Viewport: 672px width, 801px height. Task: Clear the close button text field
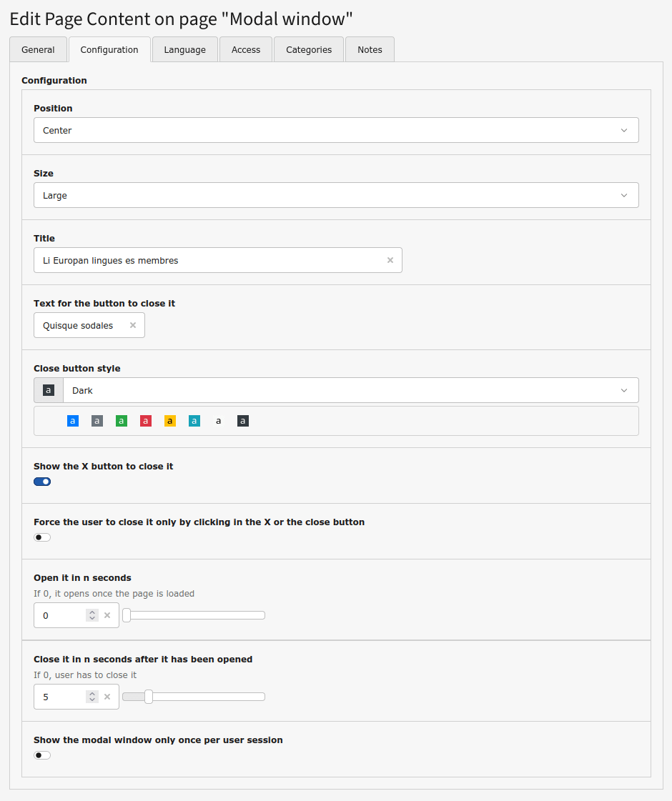[x=133, y=326]
